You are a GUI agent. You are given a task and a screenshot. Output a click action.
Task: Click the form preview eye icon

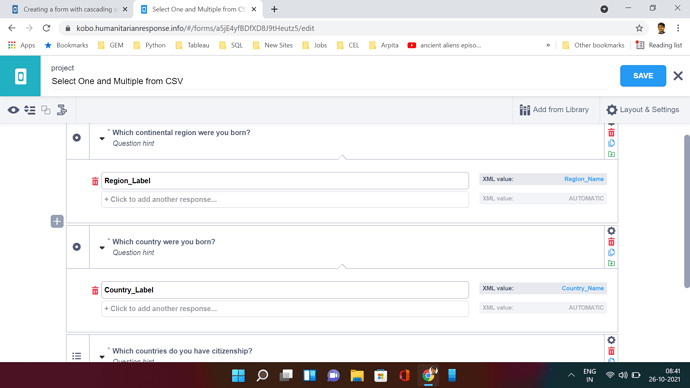(13, 110)
